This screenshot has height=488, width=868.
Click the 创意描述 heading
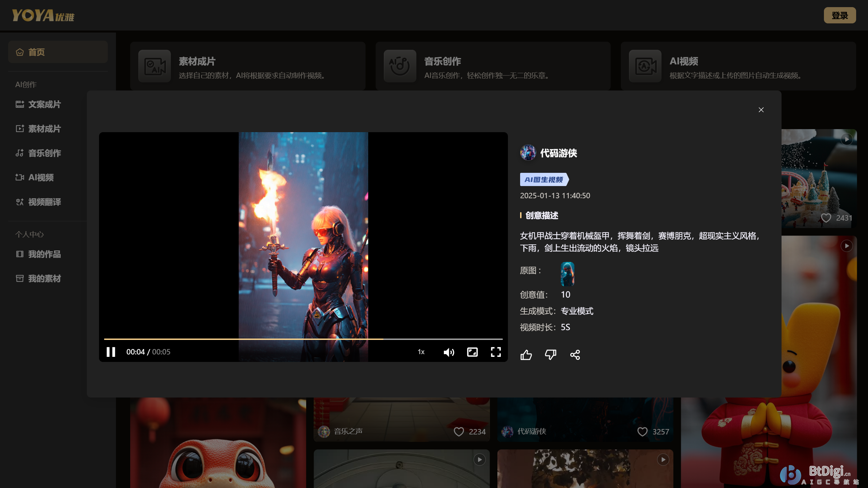pos(541,215)
